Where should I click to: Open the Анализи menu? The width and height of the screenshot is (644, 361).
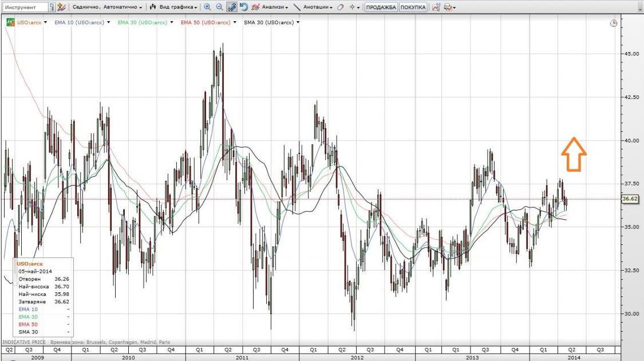[270, 7]
